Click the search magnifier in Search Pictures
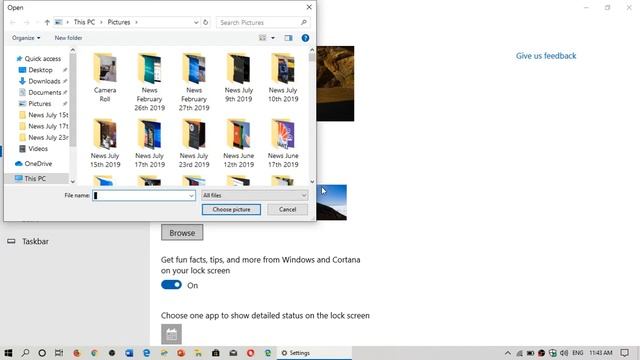The height and width of the screenshot is (360, 640). 304,22
